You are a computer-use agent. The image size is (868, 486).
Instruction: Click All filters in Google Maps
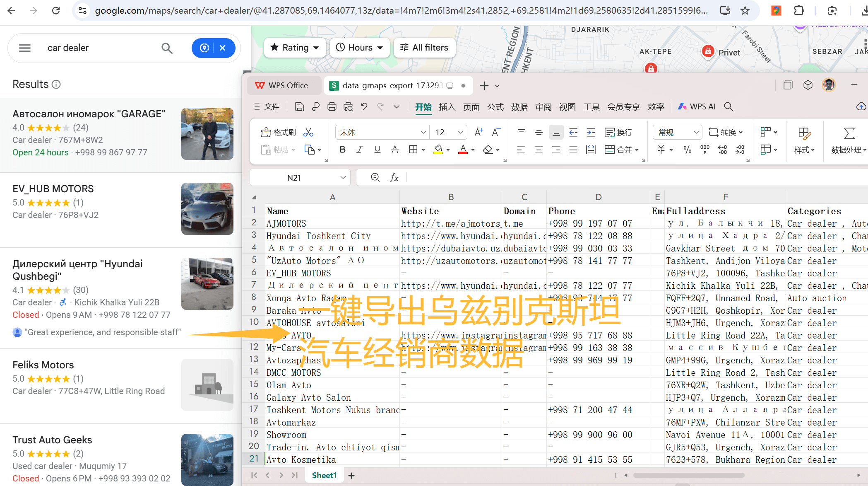tap(424, 48)
